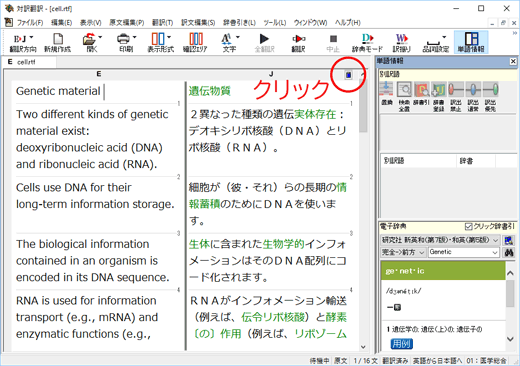Image resolution: width=520 pixels, height=366 pixels.
Task: Click the 全翻訳 (translate all) play icon
Action: coord(264,39)
